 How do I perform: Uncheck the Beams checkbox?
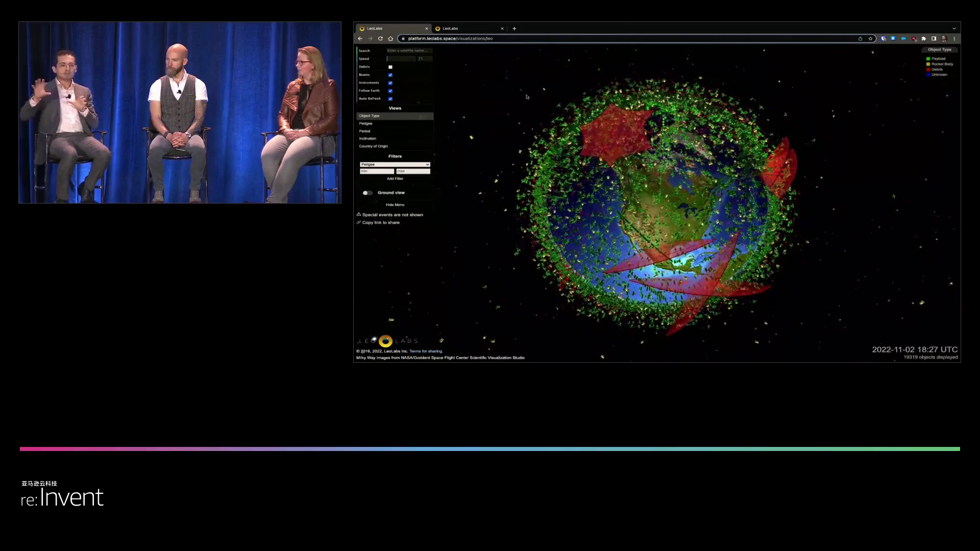pyautogui.click(x=390, y=75)
